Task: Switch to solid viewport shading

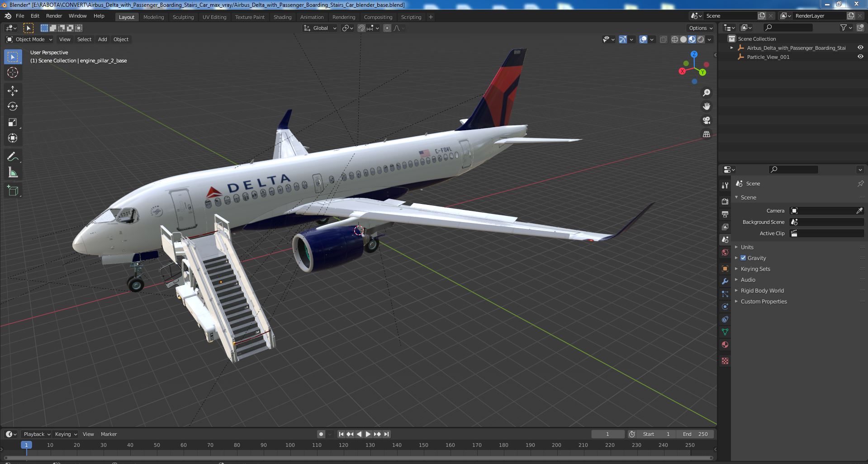Action: pos(683,39)
